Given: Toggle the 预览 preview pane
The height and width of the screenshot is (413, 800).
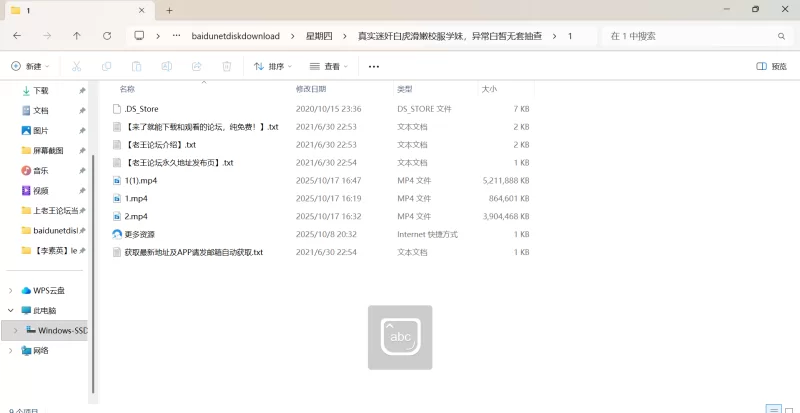Looking at the screenshot, I should 771,67.
